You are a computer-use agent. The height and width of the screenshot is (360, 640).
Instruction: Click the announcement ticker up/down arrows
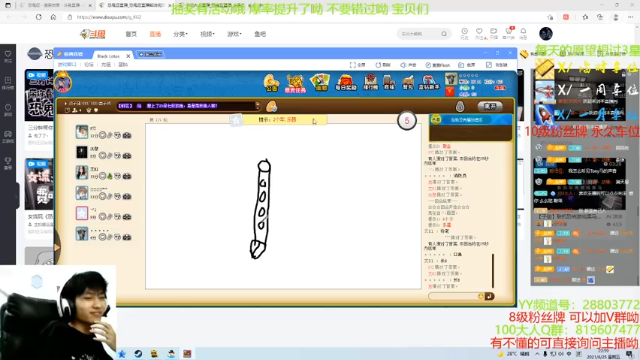[x=258, y=106]
